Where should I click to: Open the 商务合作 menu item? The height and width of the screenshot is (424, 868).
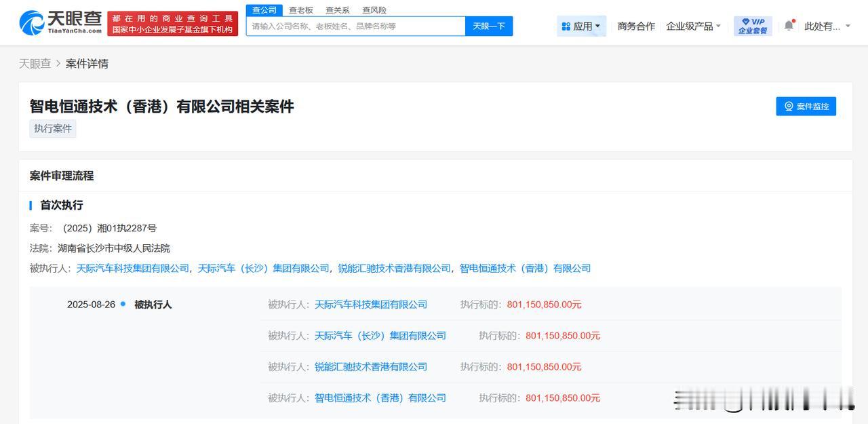[636, 26]
